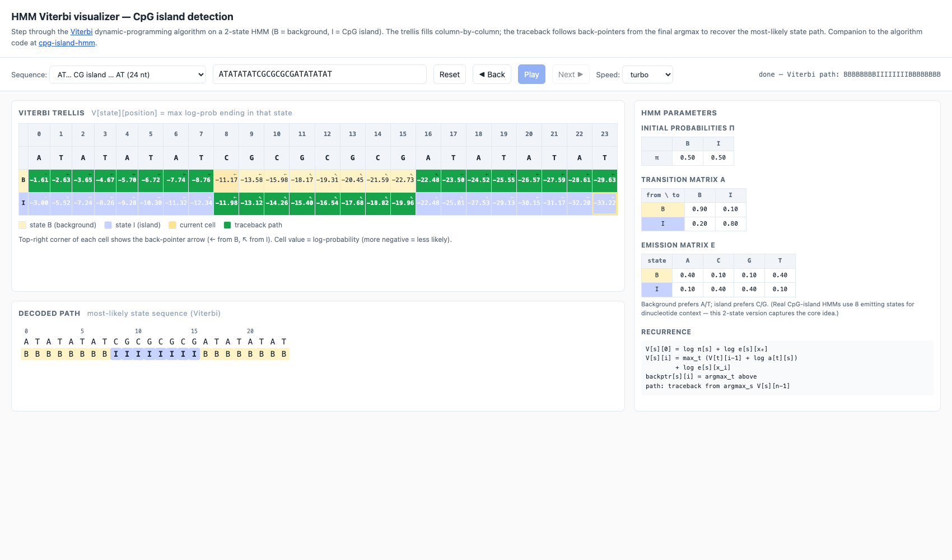Click transition I to I value 0.80
The image size is (952, 560).
coord(731,223)
